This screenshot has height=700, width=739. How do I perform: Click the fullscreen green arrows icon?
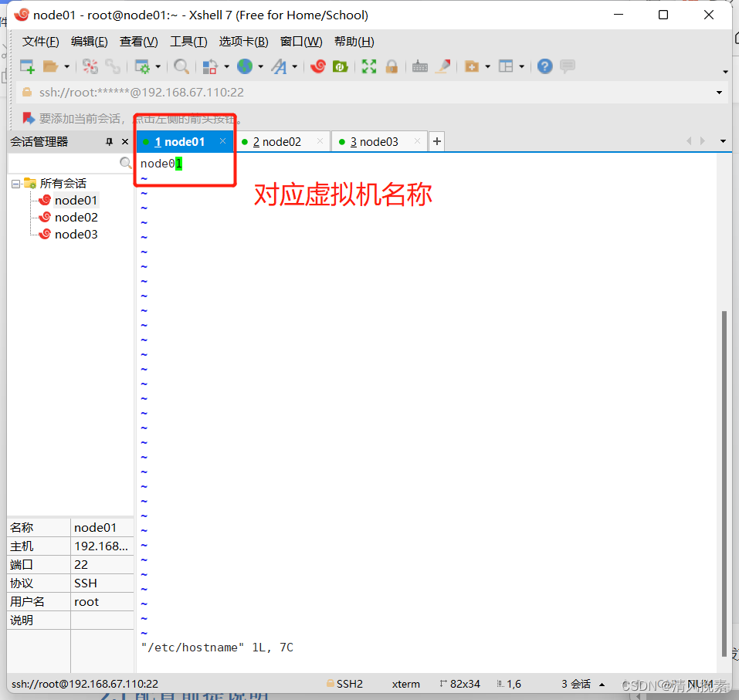[369, 66]
